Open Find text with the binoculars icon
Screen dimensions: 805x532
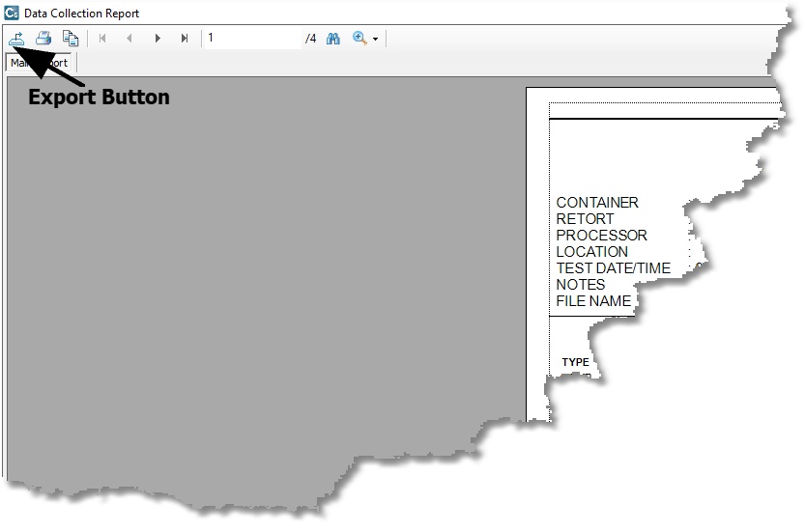(x=333, y=39)
